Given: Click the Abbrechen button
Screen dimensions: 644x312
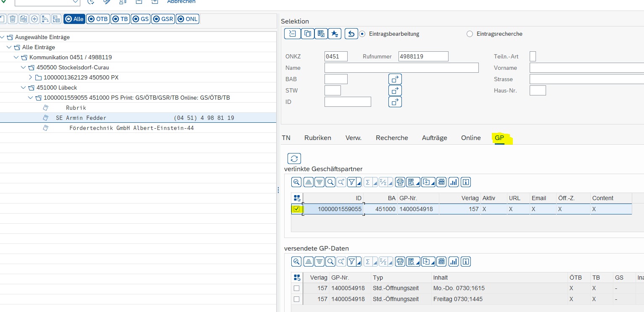Looking at the screenshot, I should pos(181,2).
